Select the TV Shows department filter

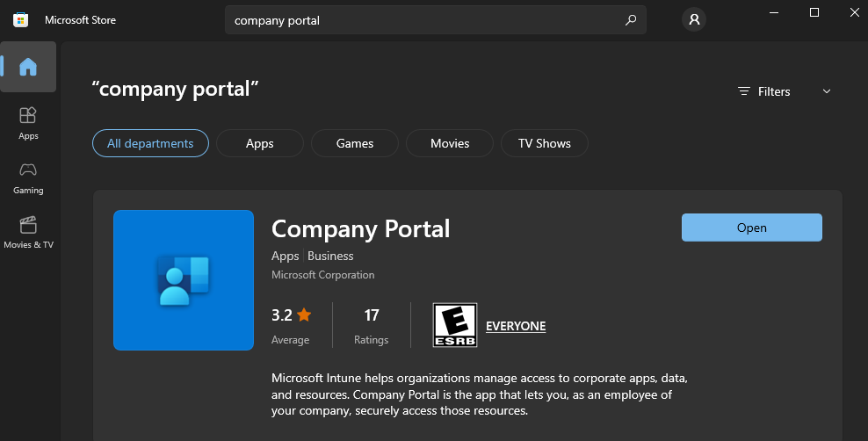pyautogui.click(x=544, y=143)
